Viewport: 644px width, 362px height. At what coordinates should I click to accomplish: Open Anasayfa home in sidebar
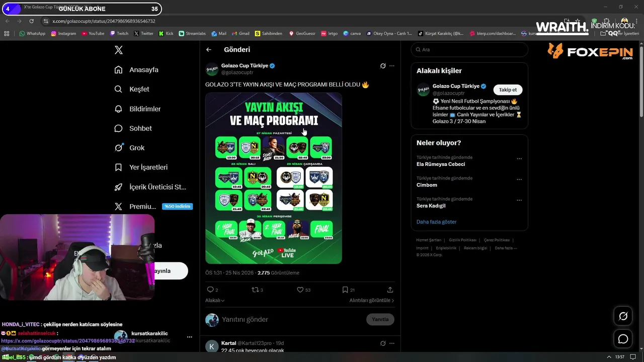point(136,70)
